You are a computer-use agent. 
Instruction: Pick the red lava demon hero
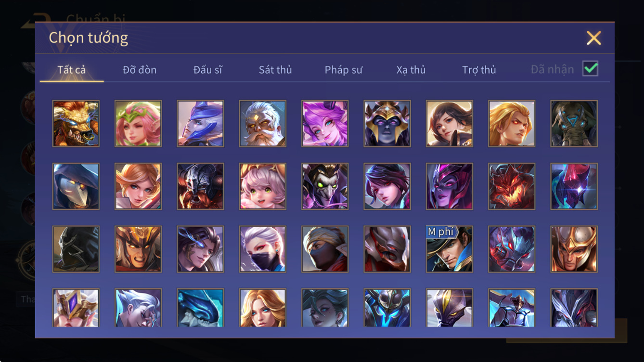pos(512,186)
